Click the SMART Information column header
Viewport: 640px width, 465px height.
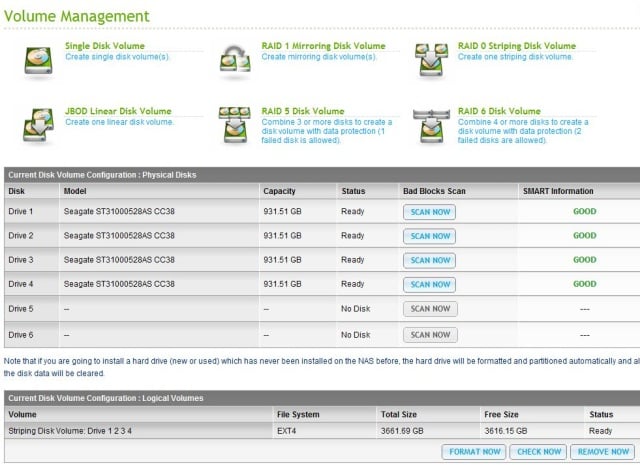[558, 191]
